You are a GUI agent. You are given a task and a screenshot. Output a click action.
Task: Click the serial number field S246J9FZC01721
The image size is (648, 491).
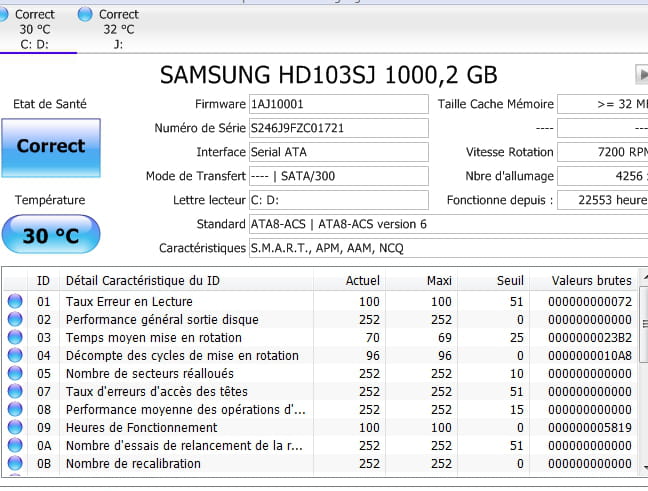[338, 128]
